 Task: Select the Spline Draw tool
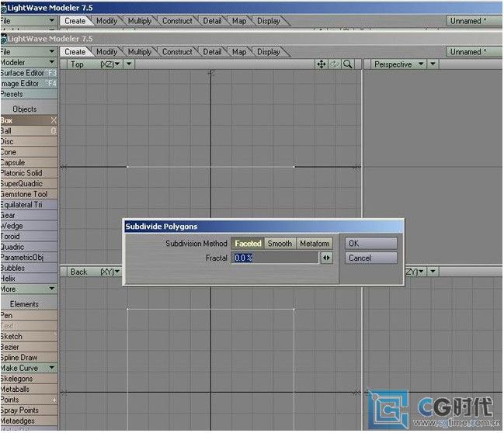coord(29,357)
